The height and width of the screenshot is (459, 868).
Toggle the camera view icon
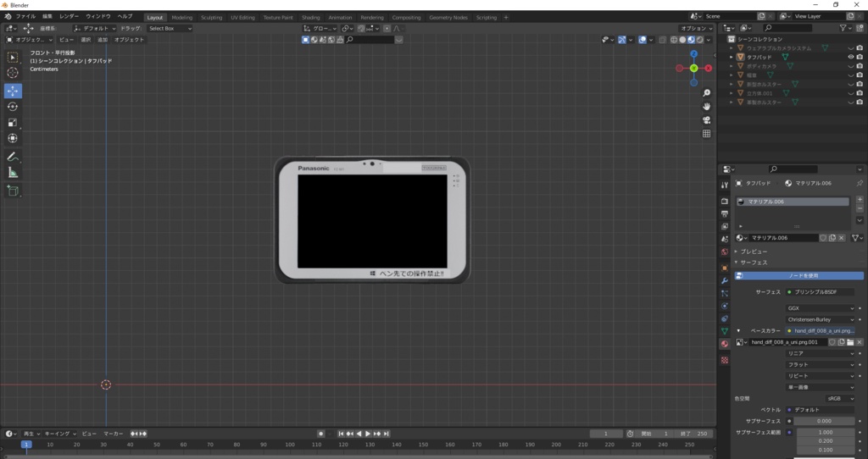click(706, 120)
